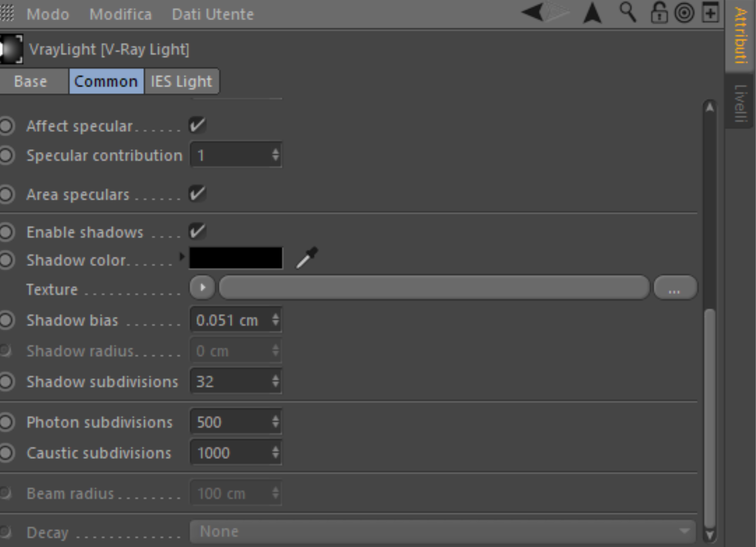Click animation dot for Enable shadows
The width and height of the screenshot is (756, 547).
[x=7, y=232]
